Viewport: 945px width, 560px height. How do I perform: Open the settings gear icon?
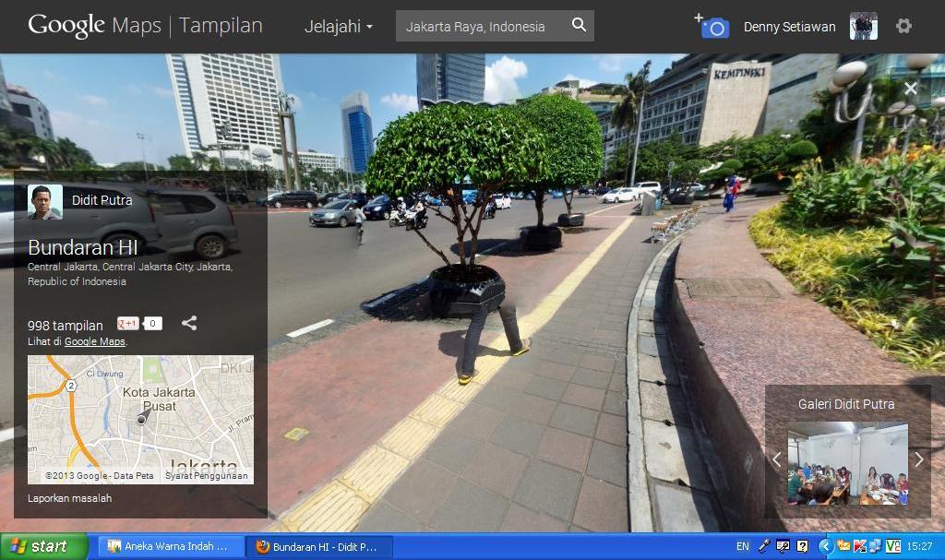[x=903, y=26]
